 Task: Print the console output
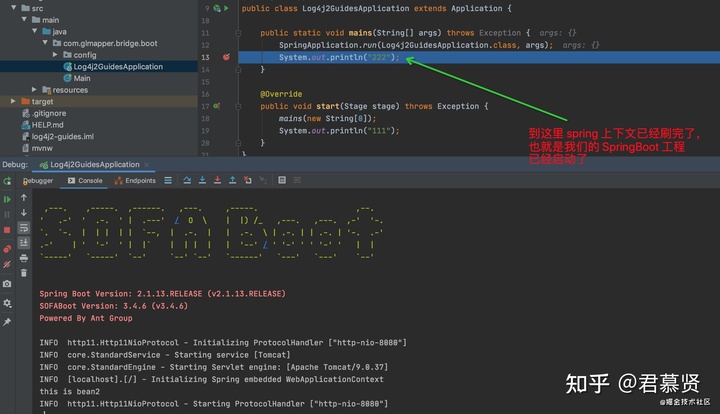click(x=24, y=258)
